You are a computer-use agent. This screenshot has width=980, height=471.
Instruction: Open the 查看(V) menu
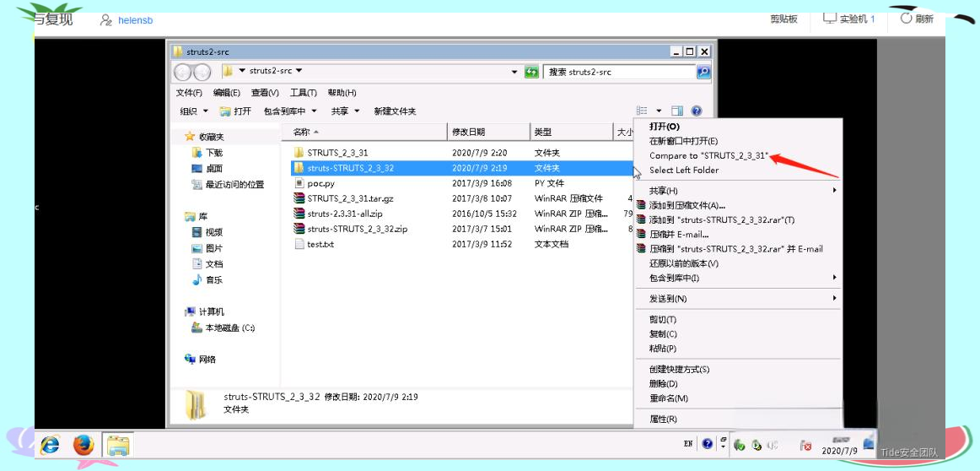click(264, 93)
